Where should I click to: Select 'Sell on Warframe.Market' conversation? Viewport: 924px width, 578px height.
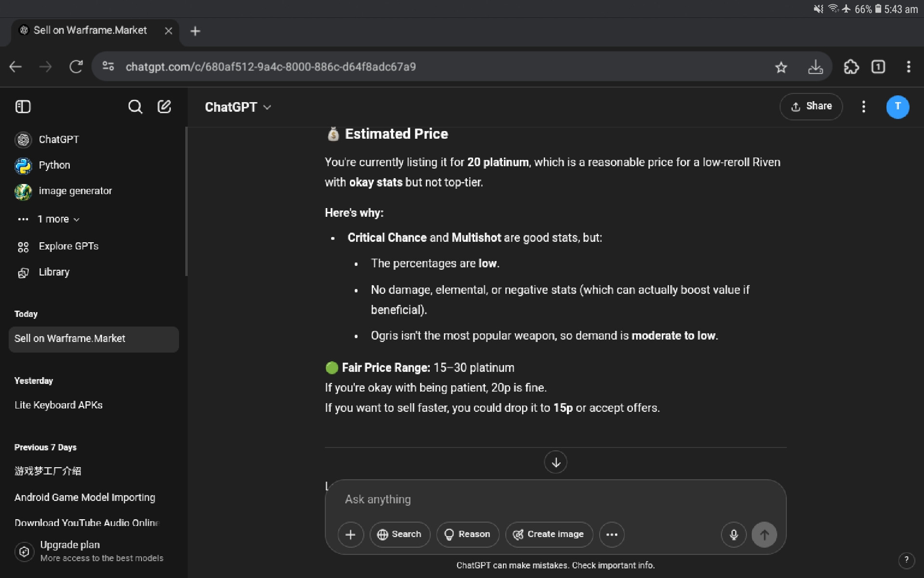[94, 339]
